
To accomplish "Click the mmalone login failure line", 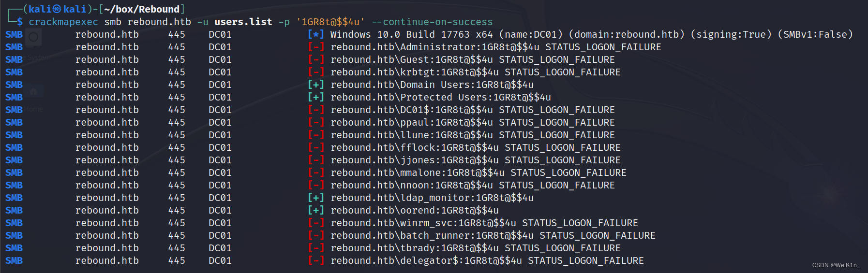I will coord(316,172).
